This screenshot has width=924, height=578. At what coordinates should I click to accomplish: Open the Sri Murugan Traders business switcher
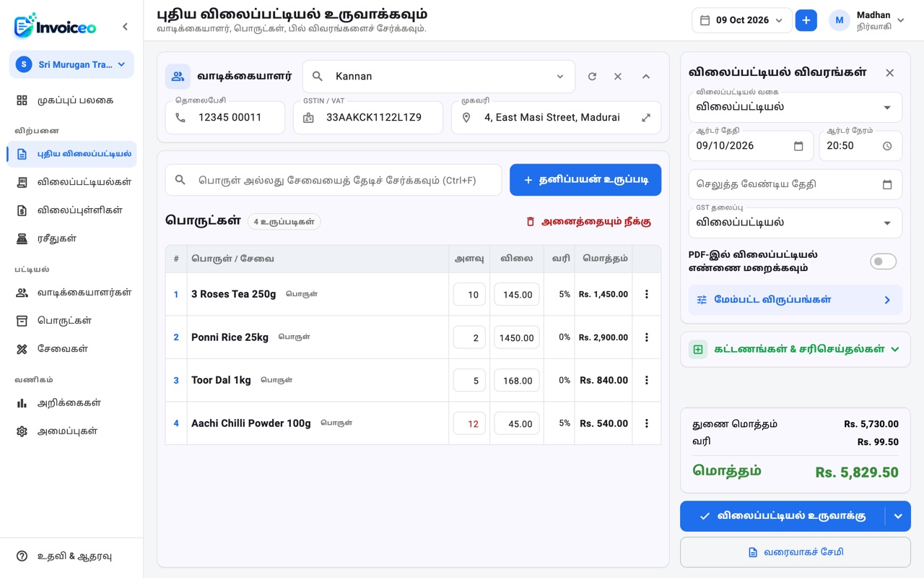point(71,64)
